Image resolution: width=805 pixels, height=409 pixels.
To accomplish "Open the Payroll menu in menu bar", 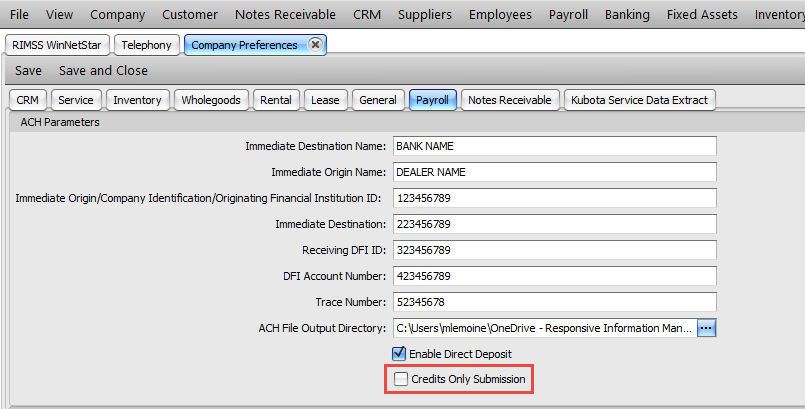I will (568, 15).
